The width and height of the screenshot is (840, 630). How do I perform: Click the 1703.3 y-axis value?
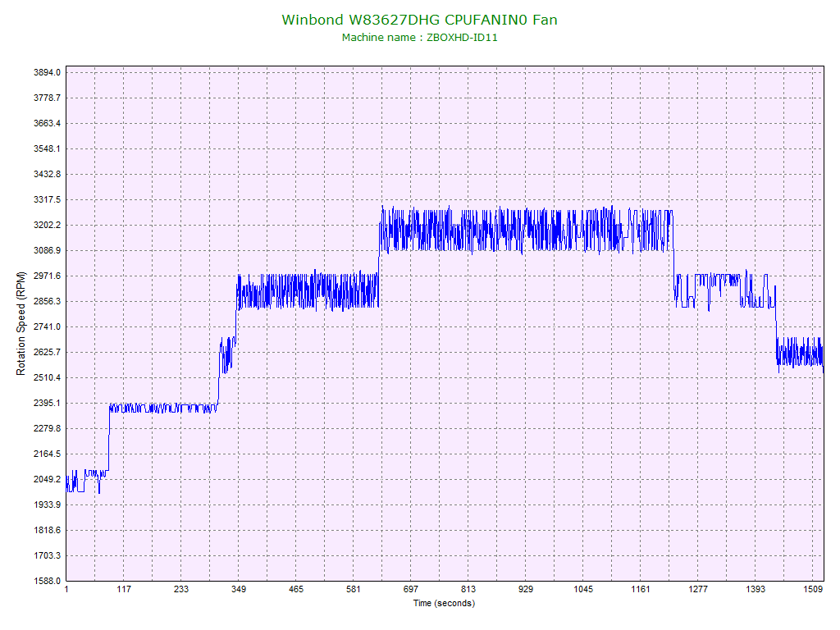tap(47, 555)
